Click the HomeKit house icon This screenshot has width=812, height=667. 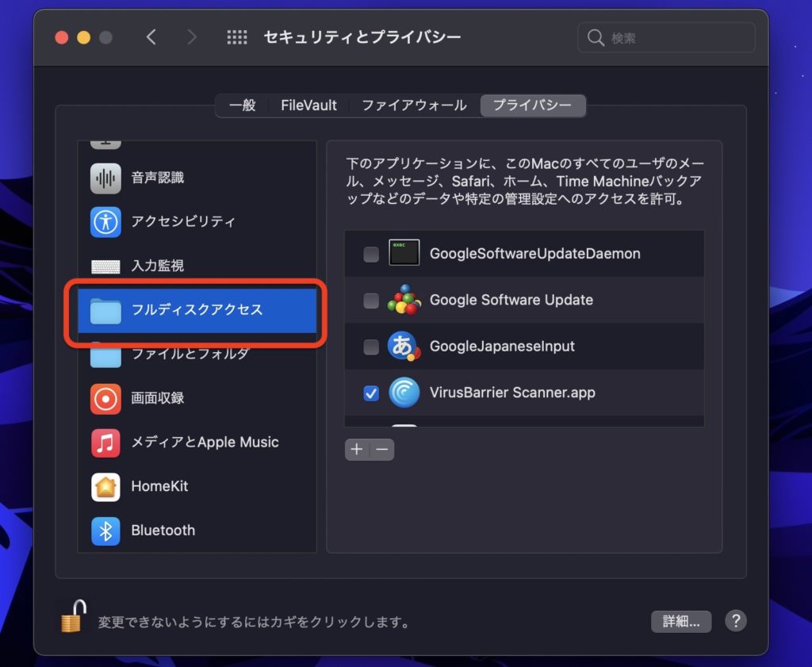tap(105, 487)
